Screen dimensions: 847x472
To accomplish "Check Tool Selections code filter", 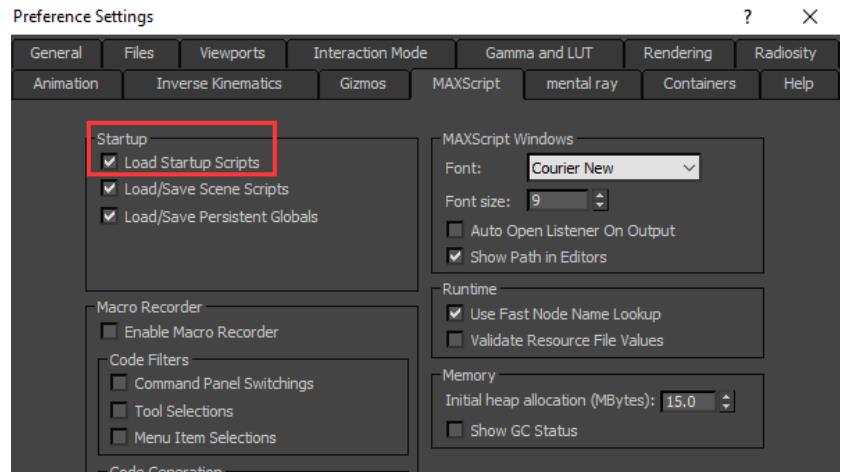I will (x=119, y=410).
